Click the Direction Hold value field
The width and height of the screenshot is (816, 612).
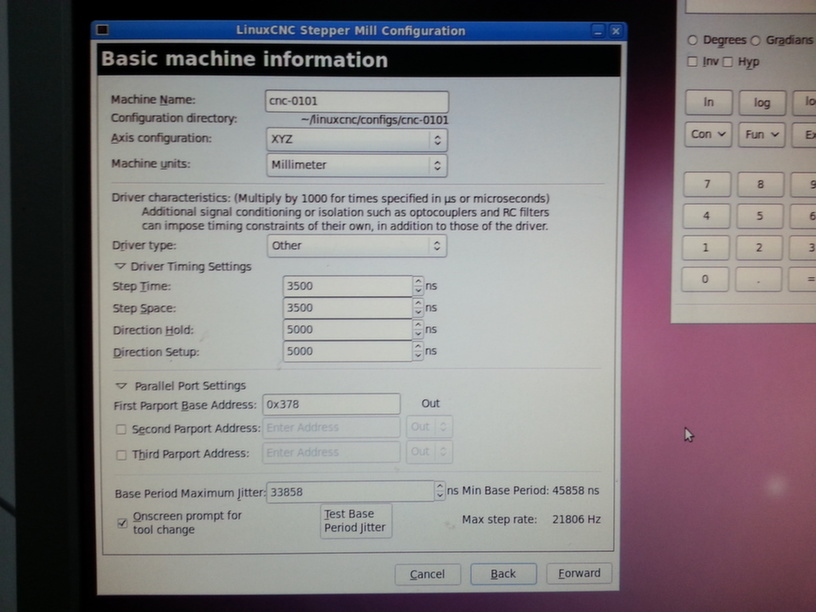(348, 330)
